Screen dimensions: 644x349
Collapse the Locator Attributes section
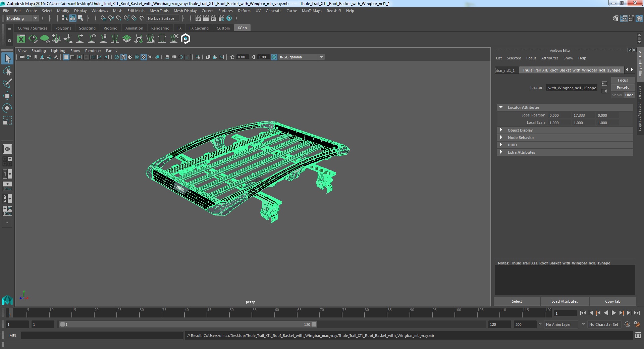tap(501, 107)
